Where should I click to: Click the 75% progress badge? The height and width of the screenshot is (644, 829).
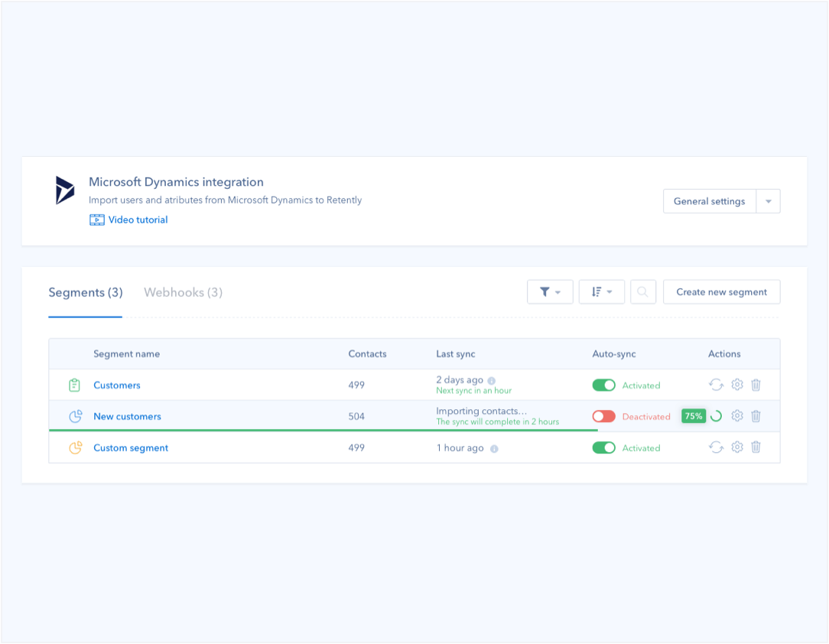[694, 416]
